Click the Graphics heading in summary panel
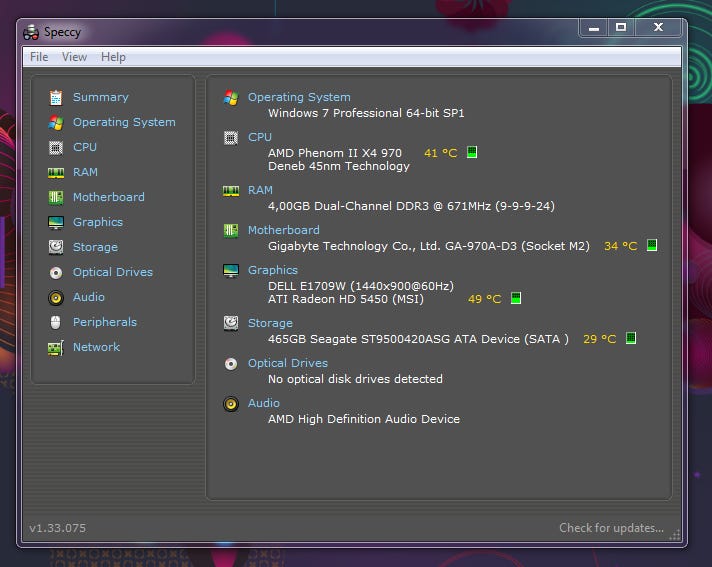Viewport: 712px width, 567px height. (x=273, y=270)
